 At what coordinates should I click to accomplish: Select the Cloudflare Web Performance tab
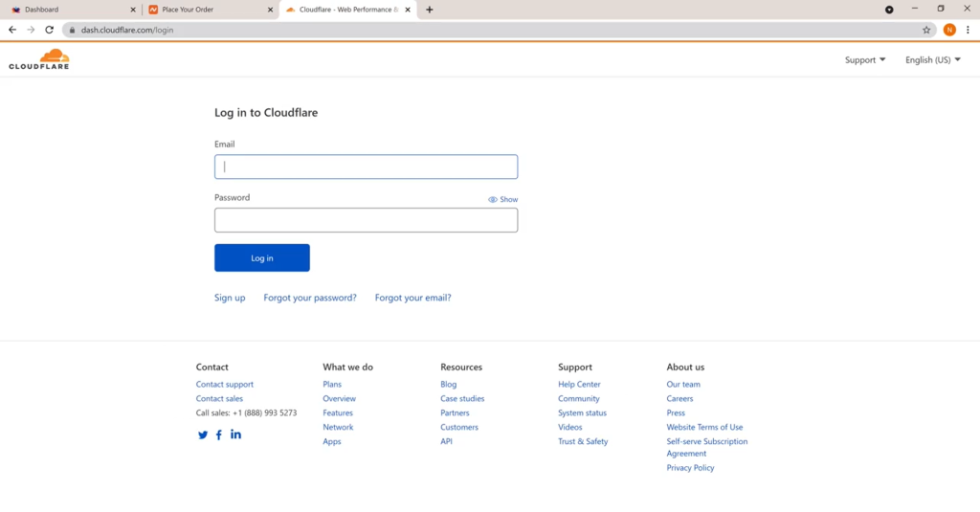348,10
